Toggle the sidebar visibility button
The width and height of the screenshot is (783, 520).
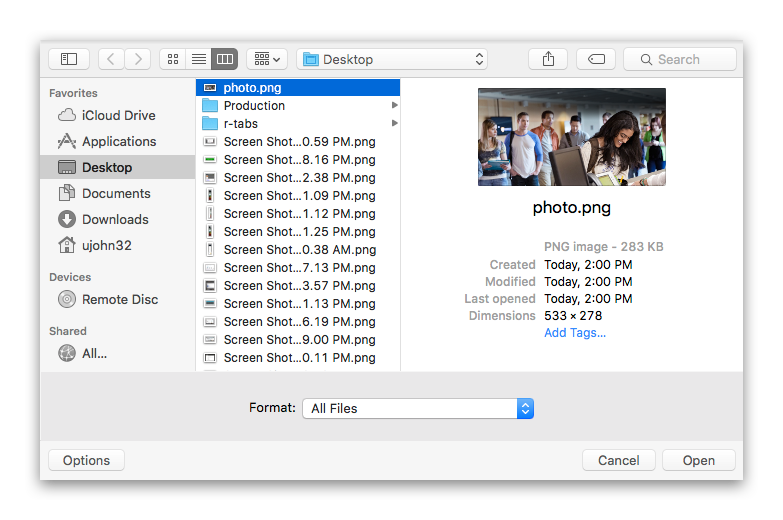click(69, 59)
